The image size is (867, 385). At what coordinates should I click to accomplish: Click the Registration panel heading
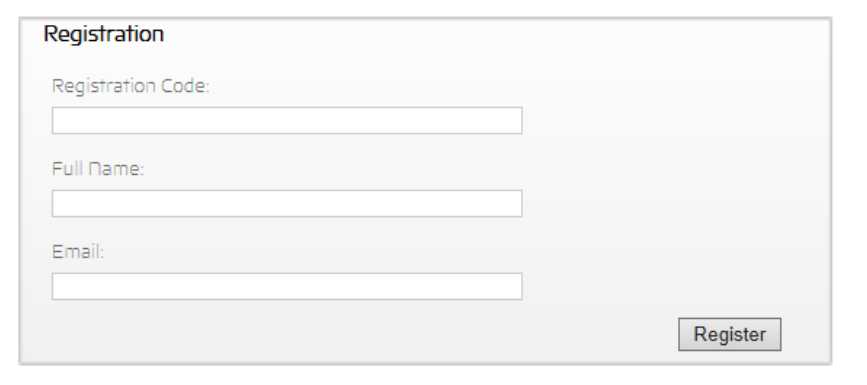click(103, 34)
